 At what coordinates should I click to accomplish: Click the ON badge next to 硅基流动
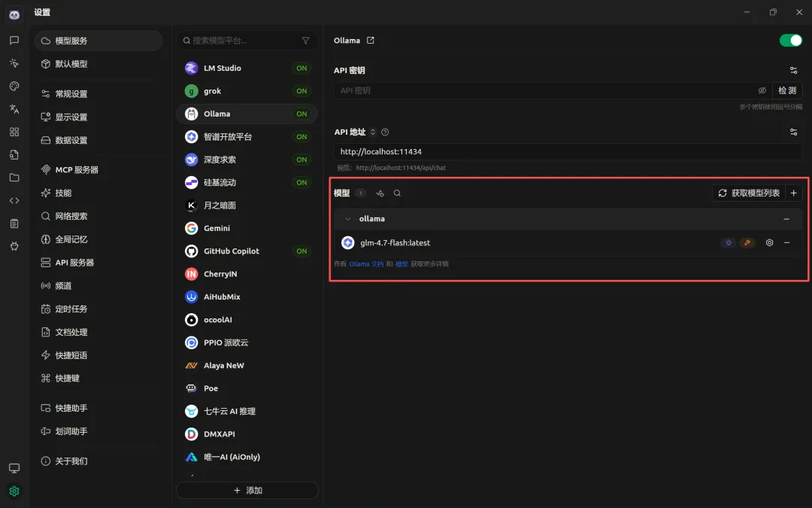coord(301,182)
